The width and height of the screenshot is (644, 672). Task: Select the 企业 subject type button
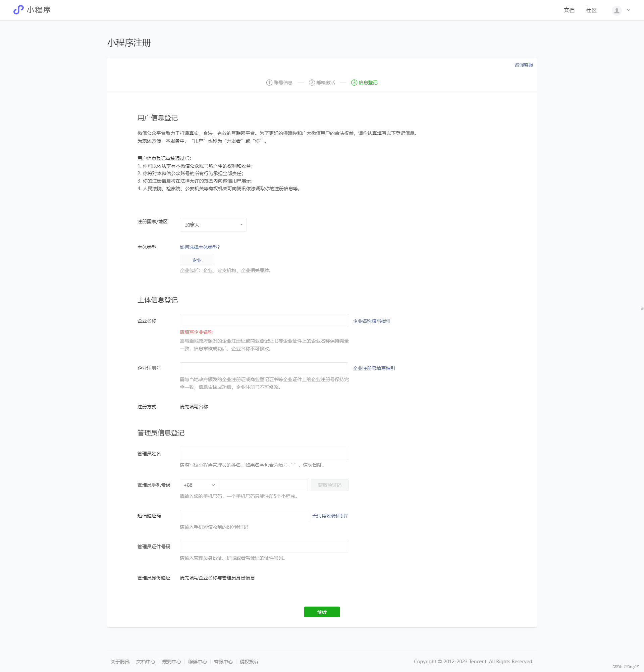(x=197, y=260)
